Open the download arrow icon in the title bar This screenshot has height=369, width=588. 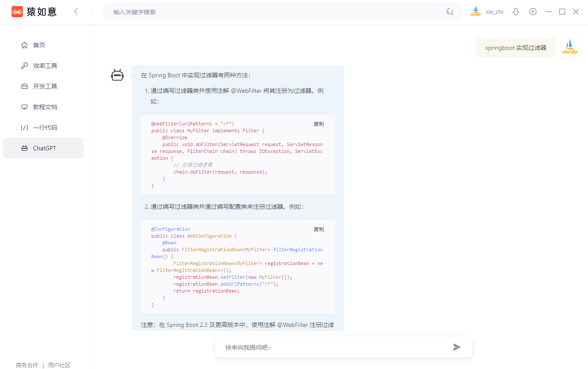point(516,12)
